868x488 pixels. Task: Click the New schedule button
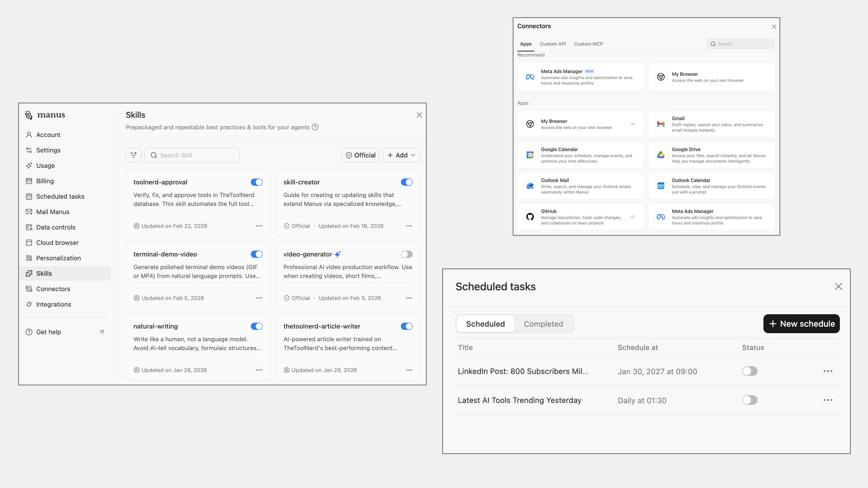tap(801, 324)
